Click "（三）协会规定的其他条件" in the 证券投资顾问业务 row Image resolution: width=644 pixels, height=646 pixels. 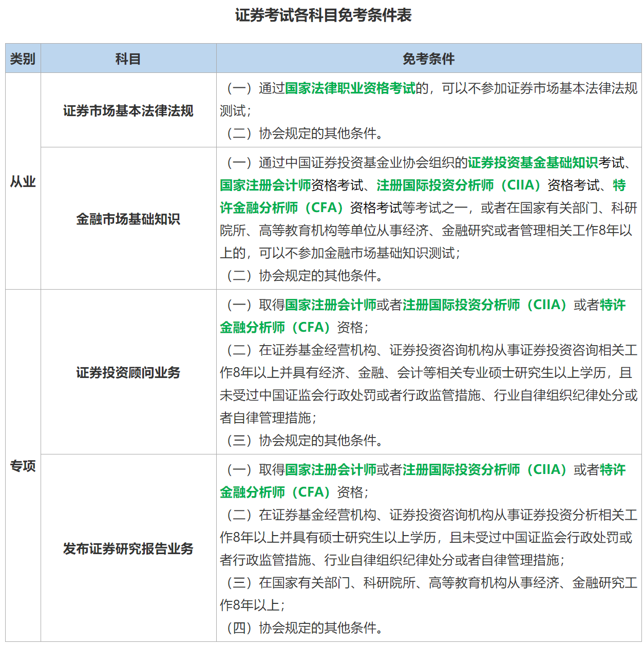click(x=303, y=441)
